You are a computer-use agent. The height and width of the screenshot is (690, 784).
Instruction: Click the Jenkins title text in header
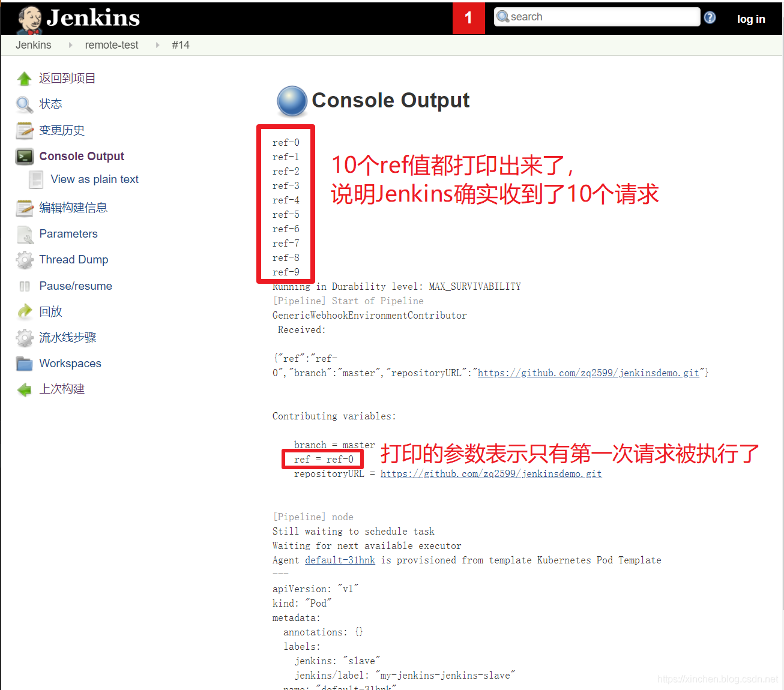93,18
